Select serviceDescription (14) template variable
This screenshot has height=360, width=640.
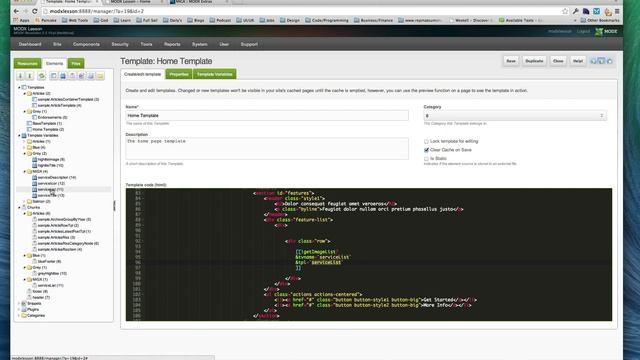tap(57, 178)
